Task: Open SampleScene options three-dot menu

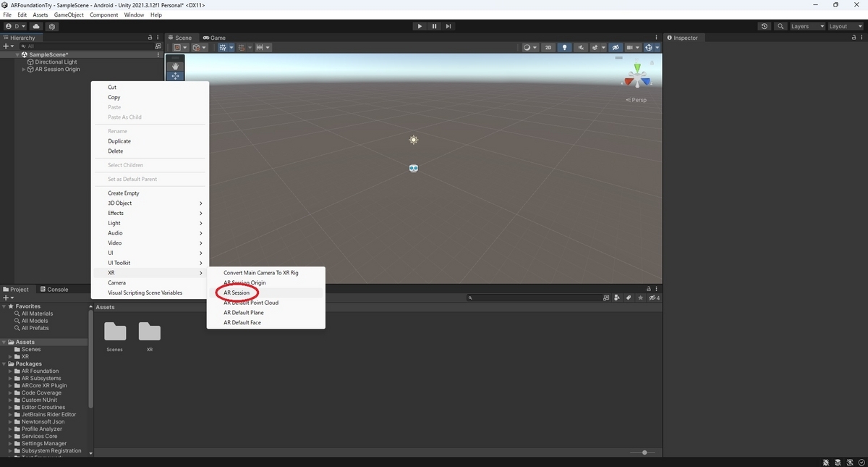Action: pos(158,54)
